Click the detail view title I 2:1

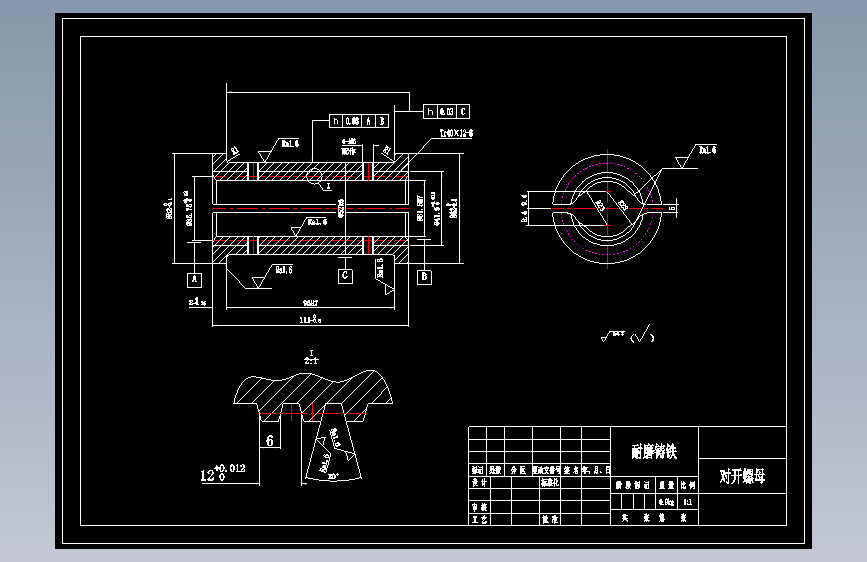[311, 357]
